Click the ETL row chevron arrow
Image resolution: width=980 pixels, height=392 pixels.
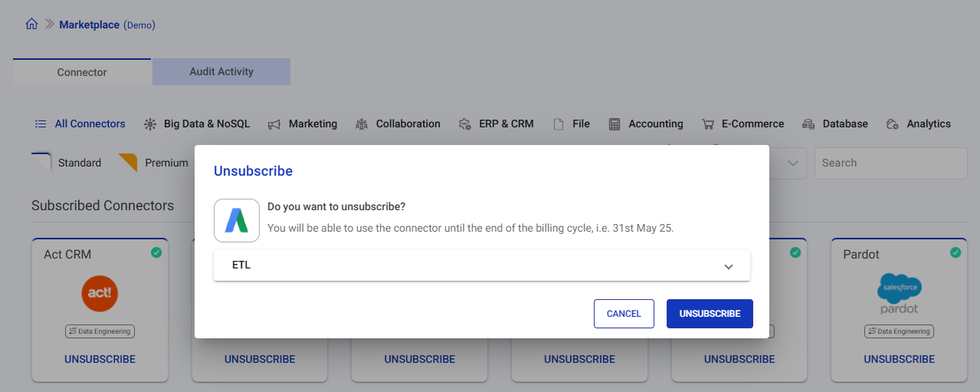tap(729, 266)
